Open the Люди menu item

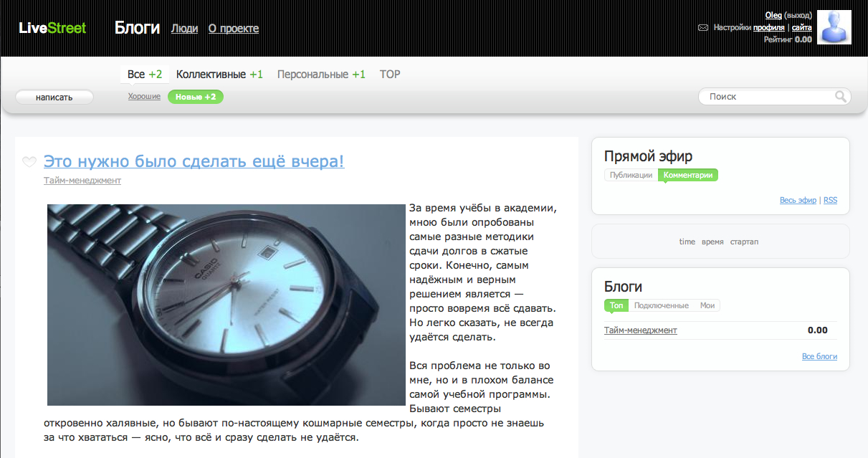pyautogui.click(x=184, y=29)
